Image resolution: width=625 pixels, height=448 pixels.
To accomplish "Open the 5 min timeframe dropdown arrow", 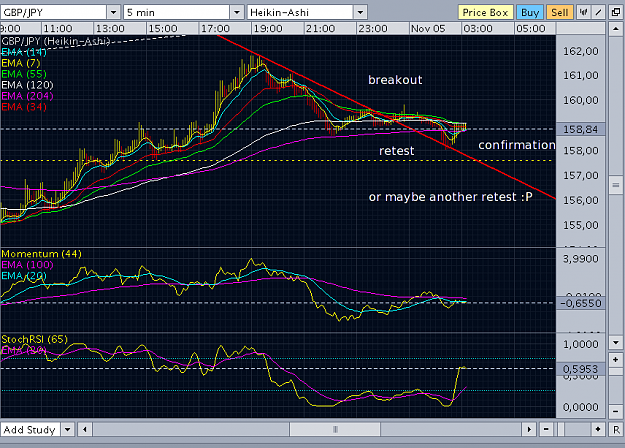I will coord(237,12).
